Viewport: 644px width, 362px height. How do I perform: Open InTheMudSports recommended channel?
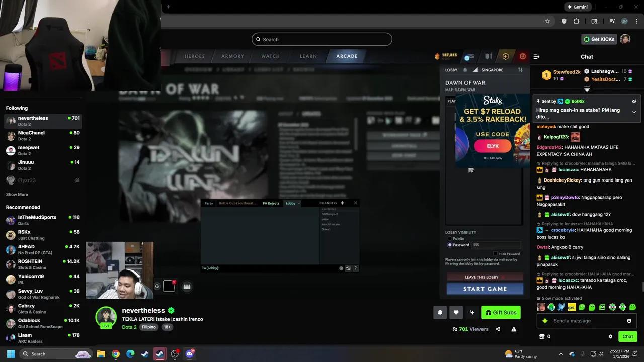pos(43,220)
